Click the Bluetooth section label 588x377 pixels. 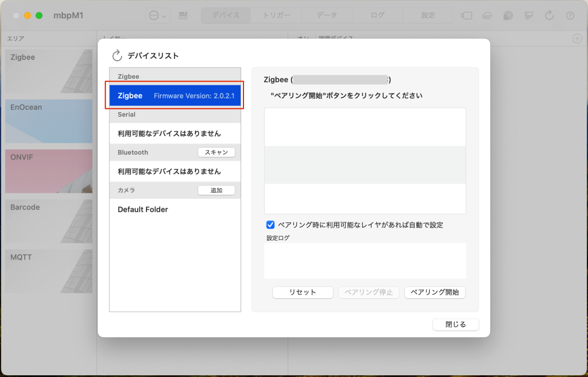(x=133, y=152)
